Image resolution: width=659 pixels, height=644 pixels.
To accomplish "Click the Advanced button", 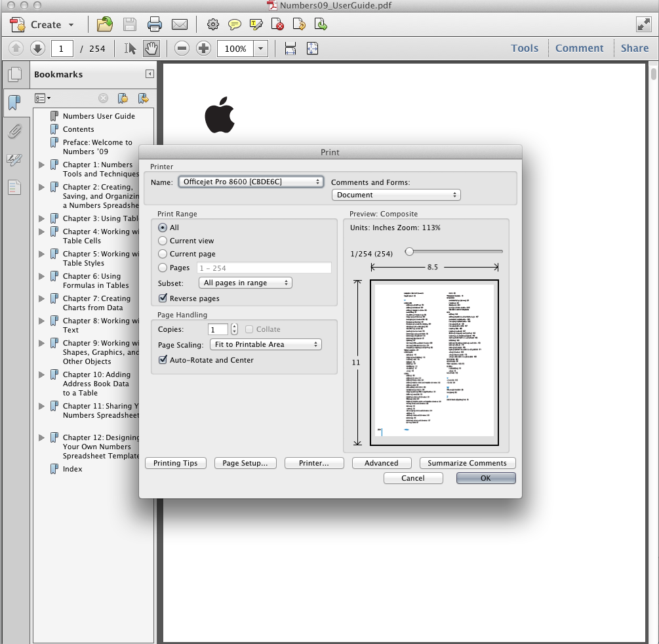I will point(381,463).
